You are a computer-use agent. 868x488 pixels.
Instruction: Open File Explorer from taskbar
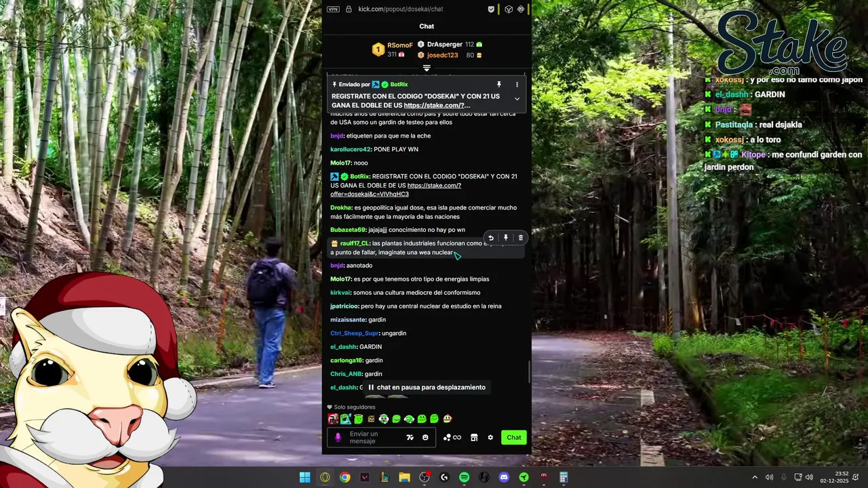pos(404,477)
